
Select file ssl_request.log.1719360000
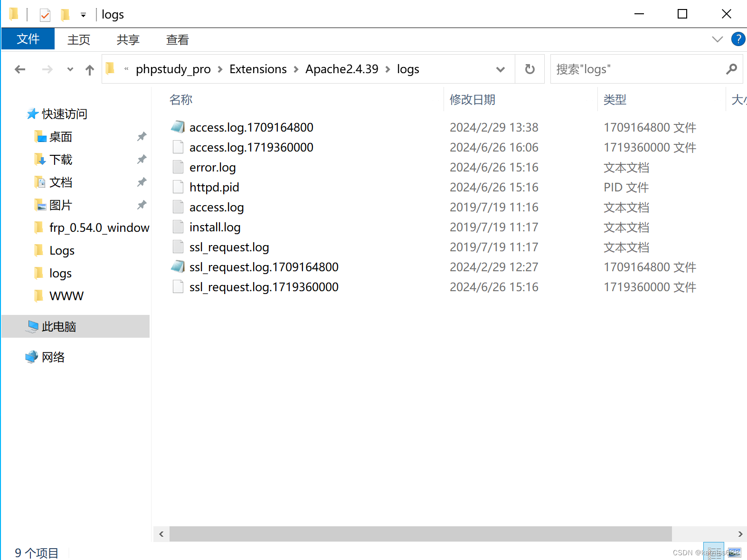pyautogui.click(x=264, y=287)
